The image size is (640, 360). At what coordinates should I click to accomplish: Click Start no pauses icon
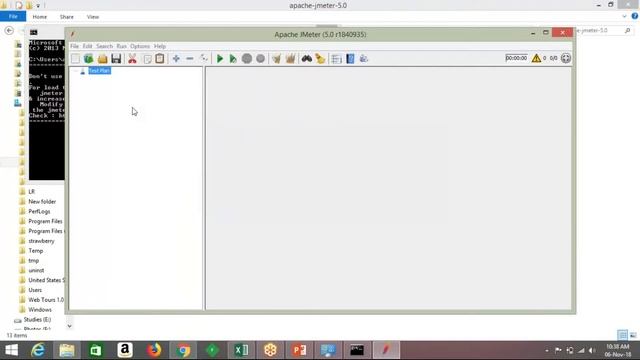(x=233, y=58)
